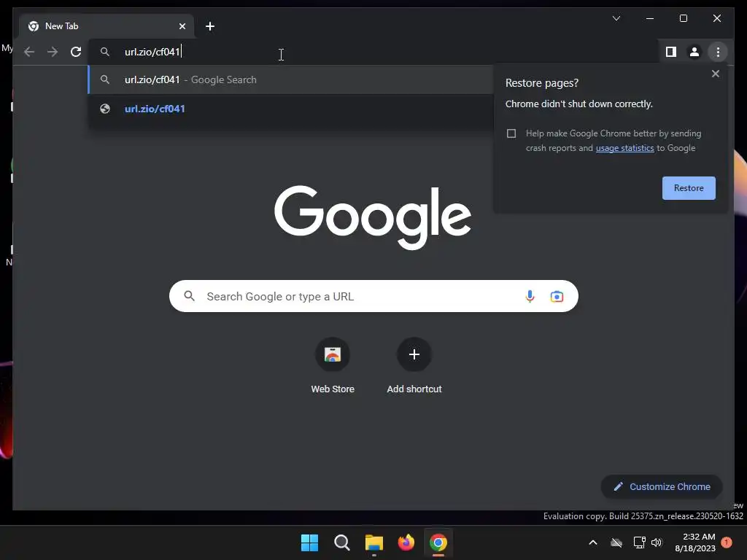The height and width of the screenshot is (560, 747).
Task: Search by image with Google Lens icon
Action: [x=557, y=296]
